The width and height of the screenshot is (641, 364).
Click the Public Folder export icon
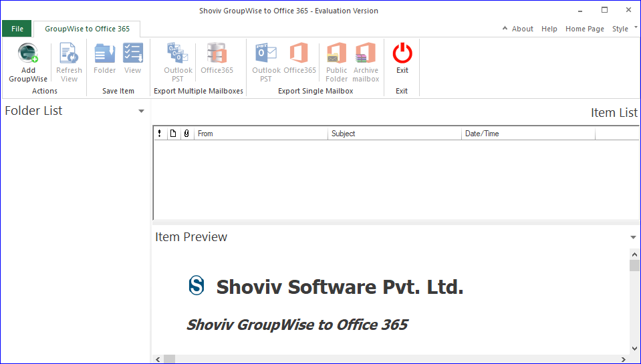tap(336, 53)
